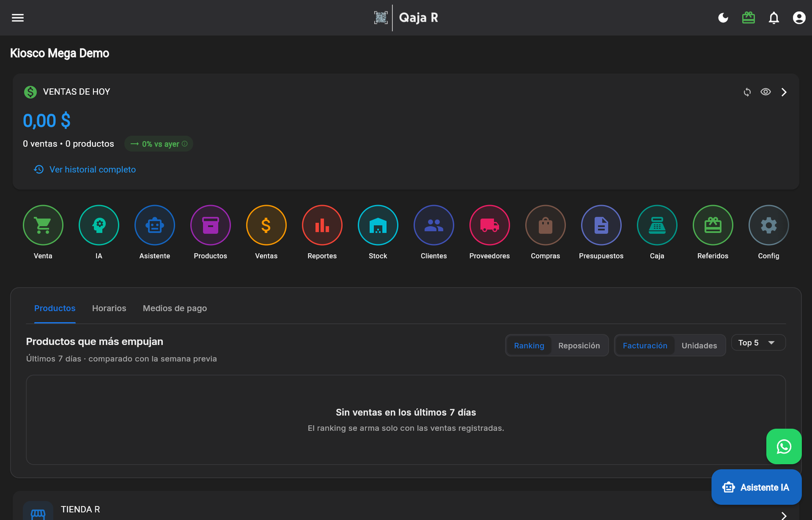This screenshot has height=520, width=812.
Task: Open the Caja register shortcut
Action: [657, 225]
